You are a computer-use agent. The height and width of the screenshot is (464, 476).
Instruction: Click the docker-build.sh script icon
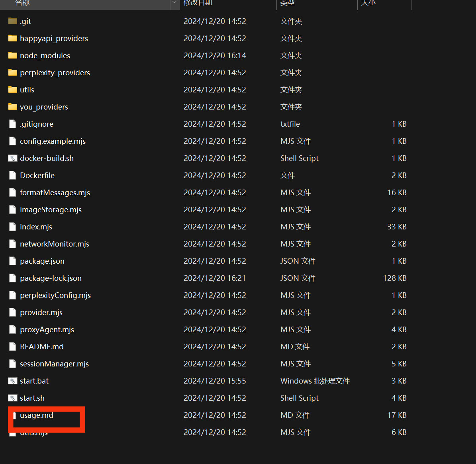coord(13,158)
